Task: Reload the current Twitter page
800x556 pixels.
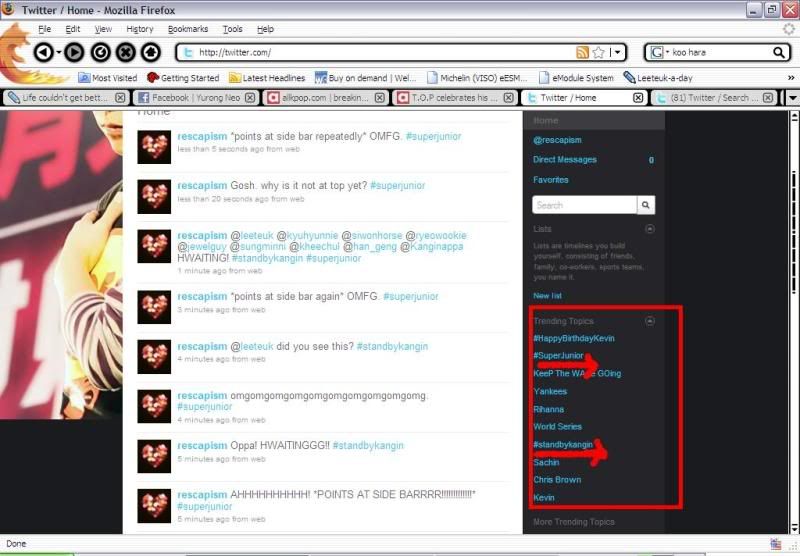Action: coord(100,52)
